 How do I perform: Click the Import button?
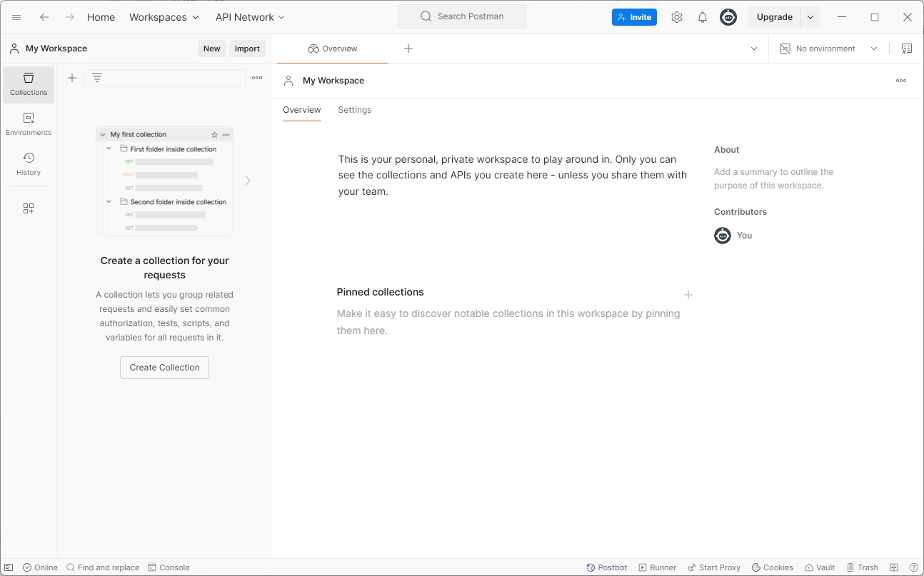point(248,49)
